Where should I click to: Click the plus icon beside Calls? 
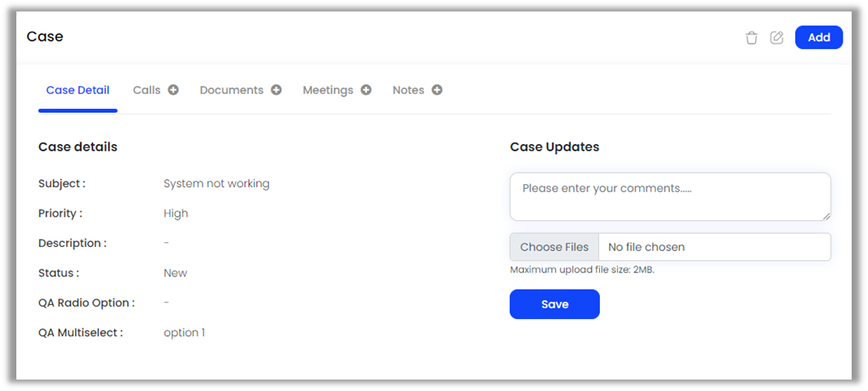(x=173, y=90)
